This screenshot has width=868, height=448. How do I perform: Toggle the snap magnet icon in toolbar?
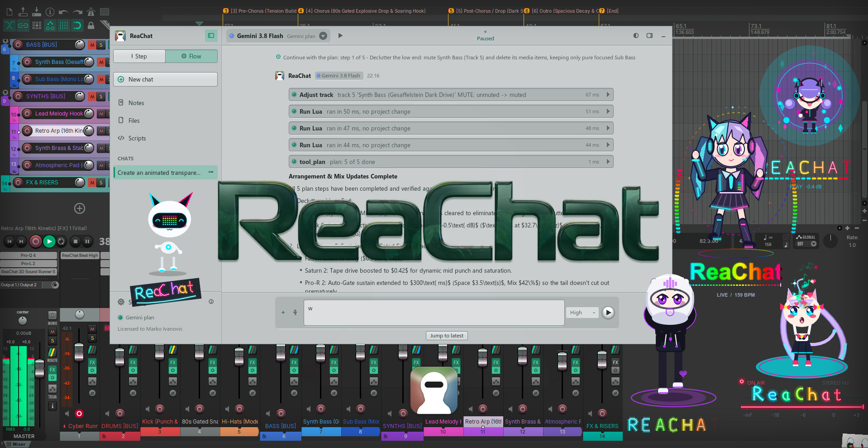click(x=77, y=25)
